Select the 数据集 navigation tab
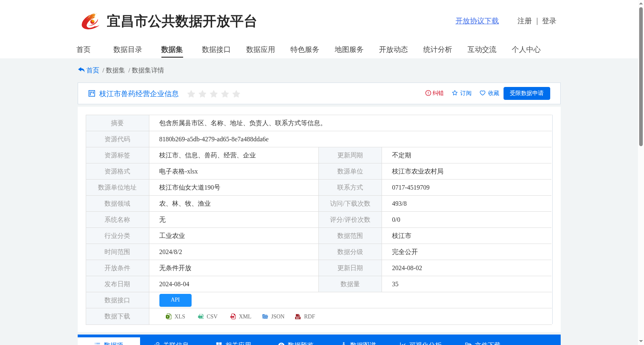The width and height of the screenshot is (644, 345). click(x=172, y=50)
